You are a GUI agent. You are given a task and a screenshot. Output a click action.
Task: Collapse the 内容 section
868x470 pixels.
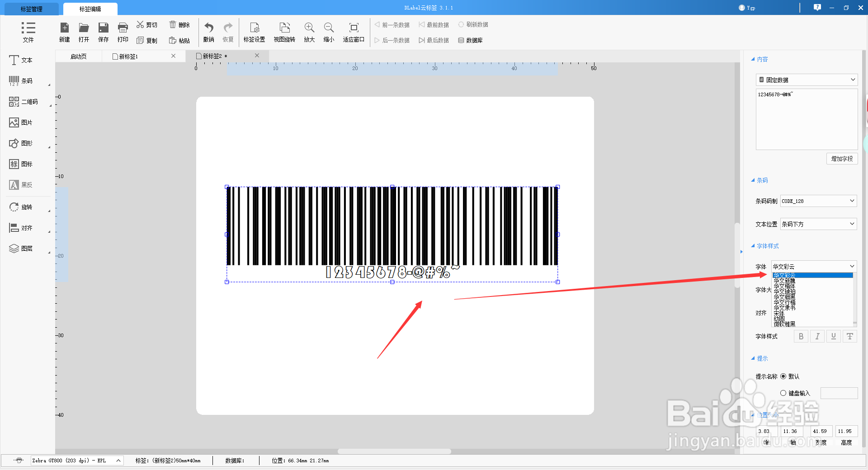click(759, 59)
